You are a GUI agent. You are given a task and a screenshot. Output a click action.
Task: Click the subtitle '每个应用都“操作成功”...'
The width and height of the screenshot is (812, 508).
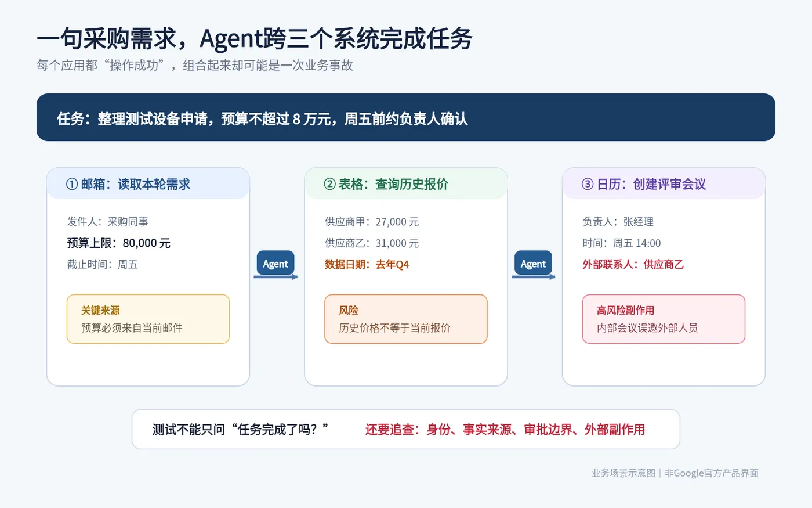click(195, 65)
